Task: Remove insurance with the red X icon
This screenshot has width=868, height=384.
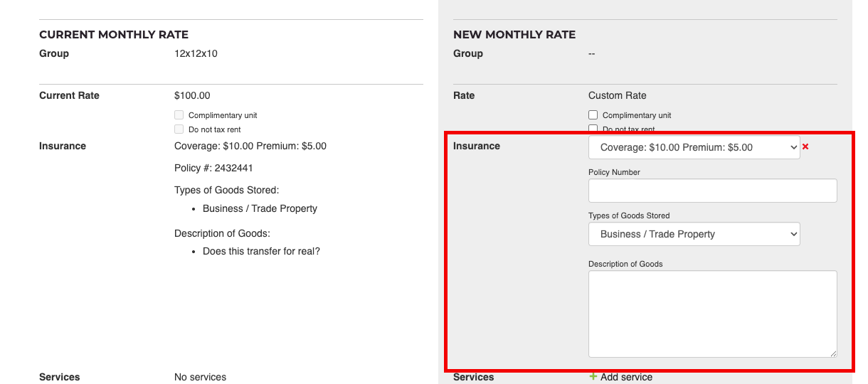Action: tap(805, 146)
